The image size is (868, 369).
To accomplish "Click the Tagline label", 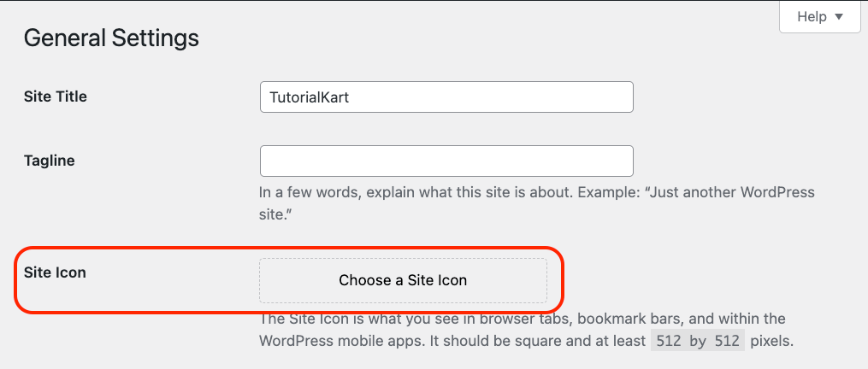I will (x=50, y=161).
